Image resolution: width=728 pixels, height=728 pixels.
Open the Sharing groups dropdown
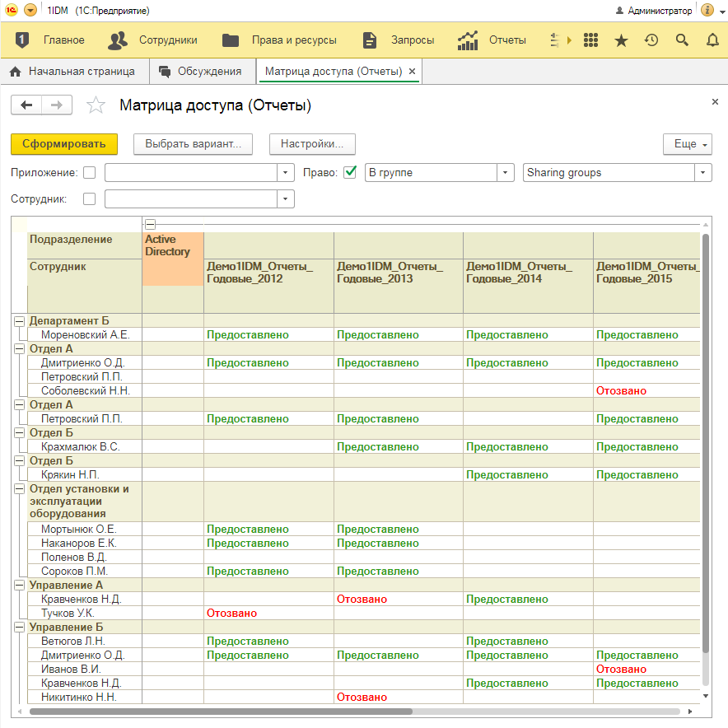tap(703, 173)
